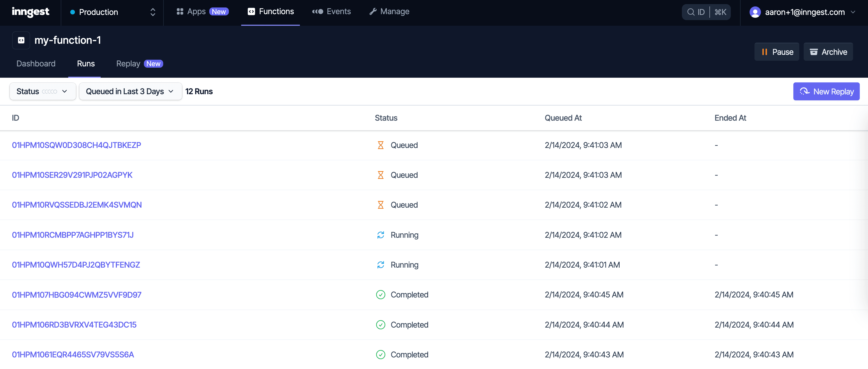Click the Archive box icon

pyautogui.click(x=813, y=52)
